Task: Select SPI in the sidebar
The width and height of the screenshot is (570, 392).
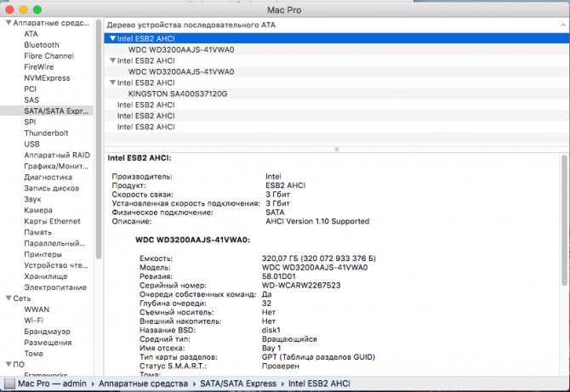Action: 30,122
